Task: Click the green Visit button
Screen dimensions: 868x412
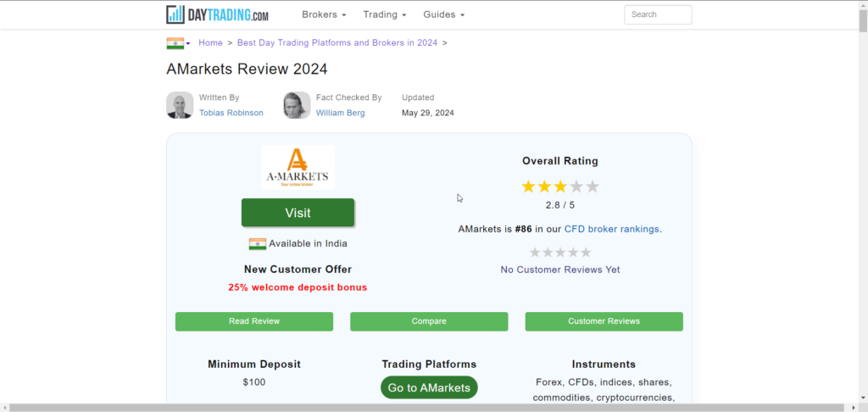Action: [x=298, y=213]
